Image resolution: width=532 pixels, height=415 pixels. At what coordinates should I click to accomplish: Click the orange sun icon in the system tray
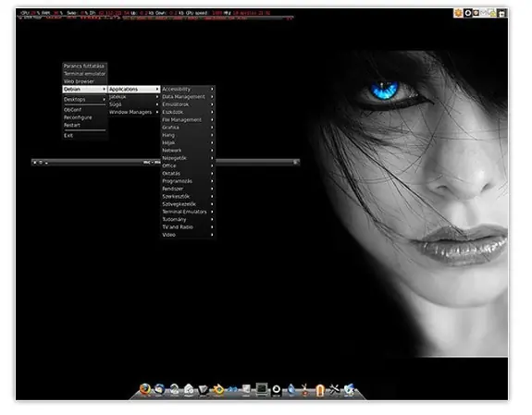[458, 13]
